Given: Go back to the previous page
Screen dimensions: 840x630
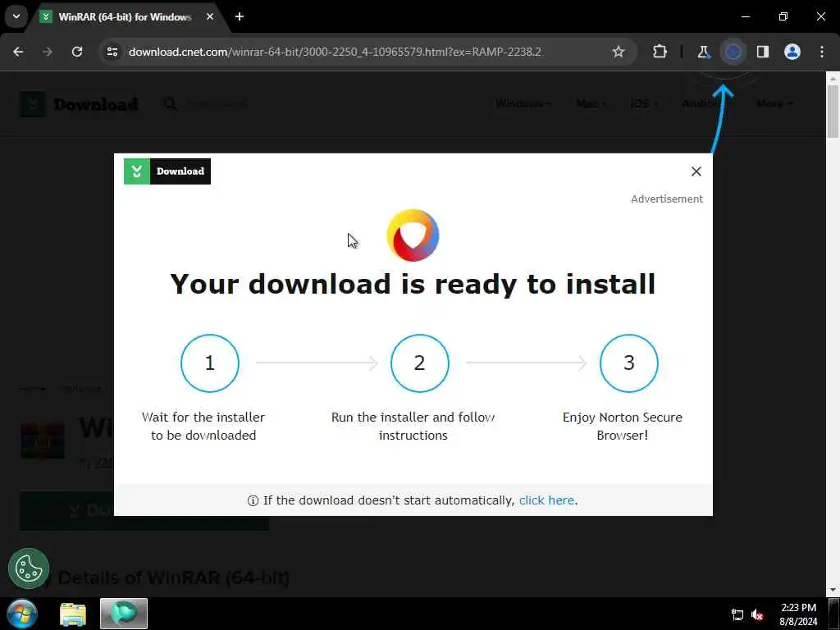Looking at the screenshot, I should click(x=18, y=52).
